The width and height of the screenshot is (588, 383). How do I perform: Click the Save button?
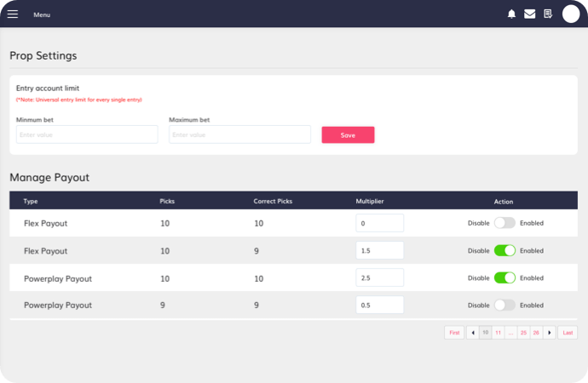pos(348,134)
